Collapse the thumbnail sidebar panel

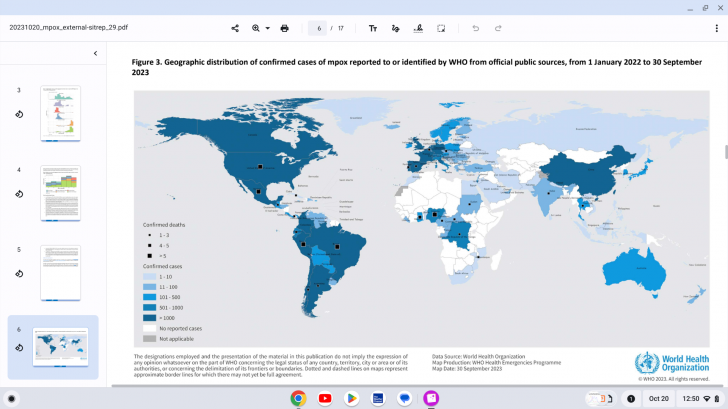click(95, 53)
